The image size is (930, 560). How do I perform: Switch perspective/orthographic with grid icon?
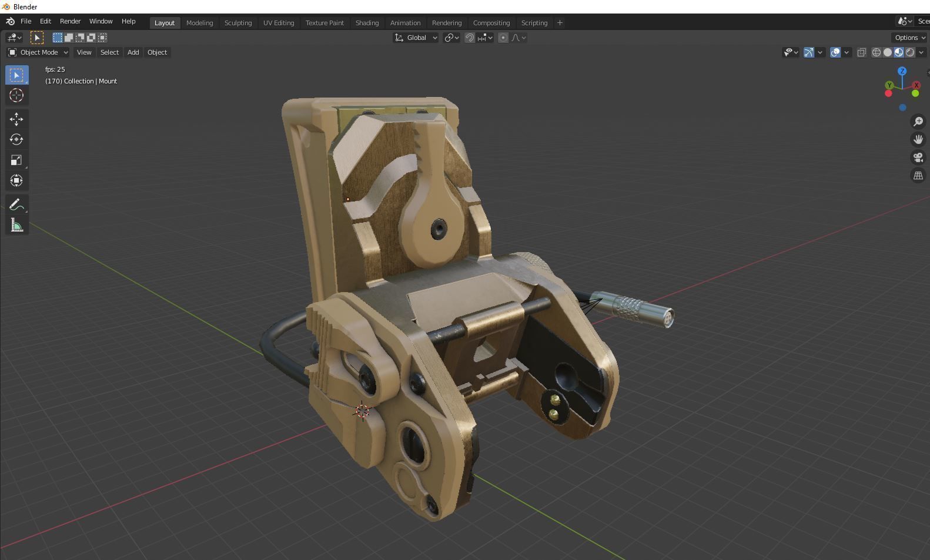pyautogui.click(x=918, y=176)
